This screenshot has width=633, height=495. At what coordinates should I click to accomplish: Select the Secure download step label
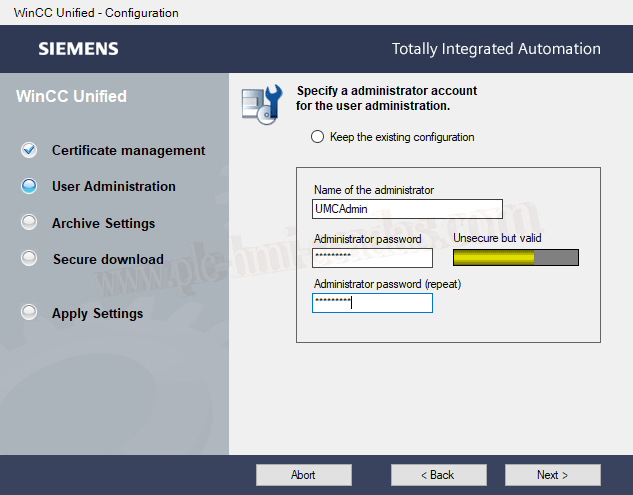(x=108, y=259)
